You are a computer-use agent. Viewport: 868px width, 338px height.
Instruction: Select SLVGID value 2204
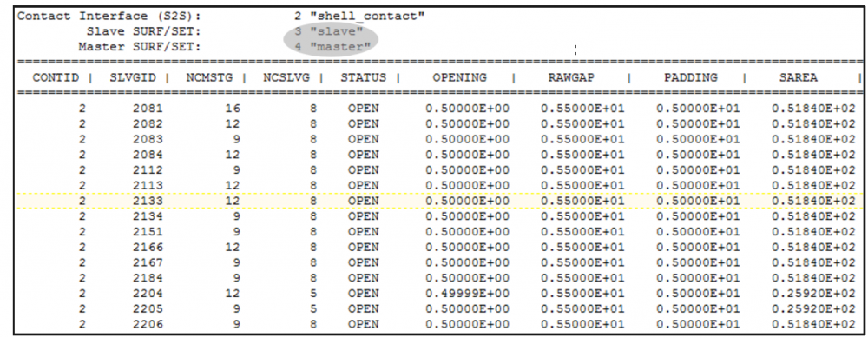click(x=148, y=293)
